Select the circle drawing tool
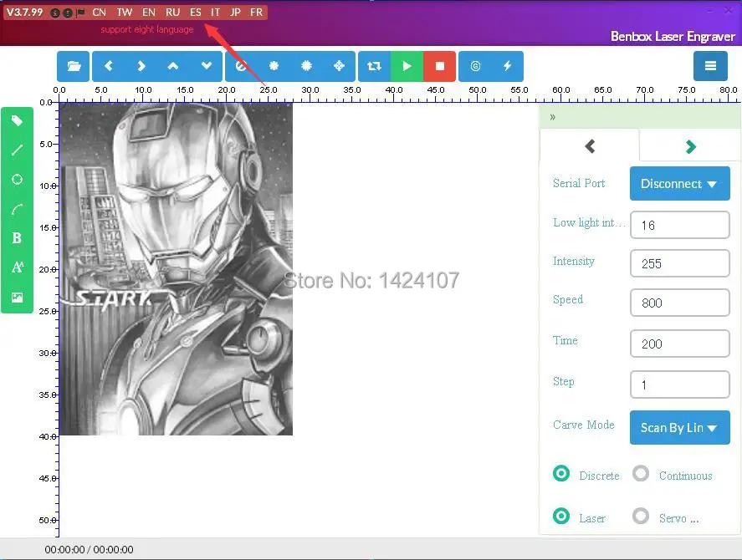The image size is (742, 560). pyautogui.click(x=17, y=179)
